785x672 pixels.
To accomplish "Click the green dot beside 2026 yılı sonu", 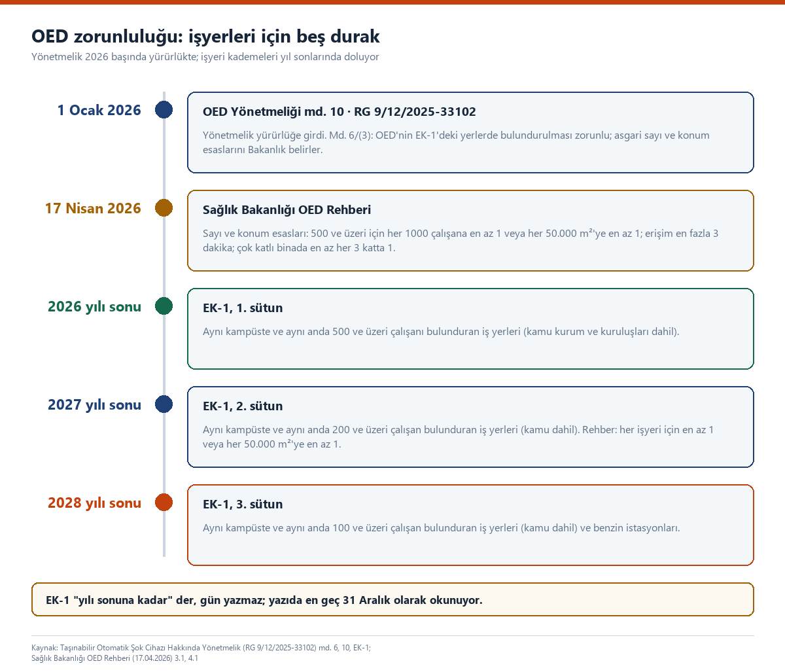I will pyautogui.click(x=164, y=306).
